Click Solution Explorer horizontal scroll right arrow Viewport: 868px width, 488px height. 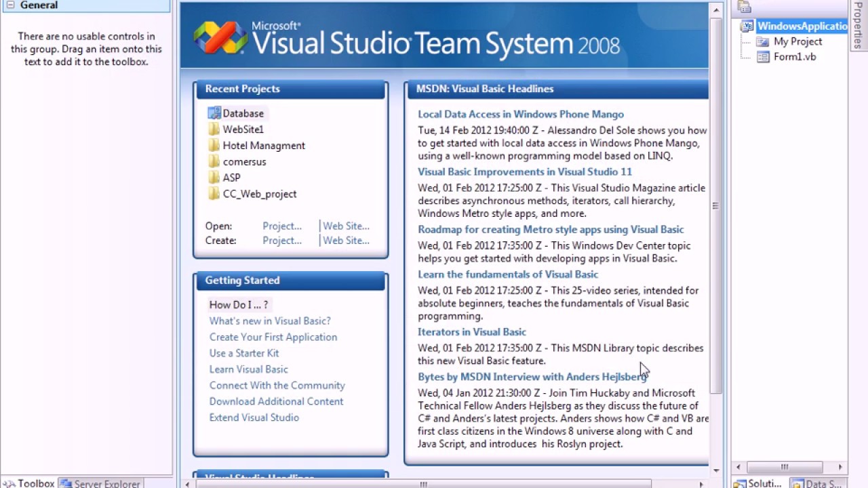click(x=840, y=467)
